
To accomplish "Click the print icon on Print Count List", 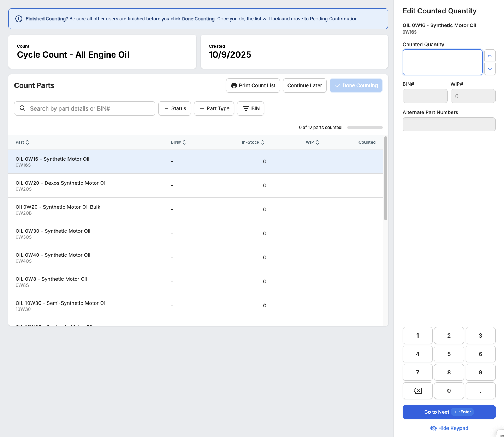I will point(234,85).
